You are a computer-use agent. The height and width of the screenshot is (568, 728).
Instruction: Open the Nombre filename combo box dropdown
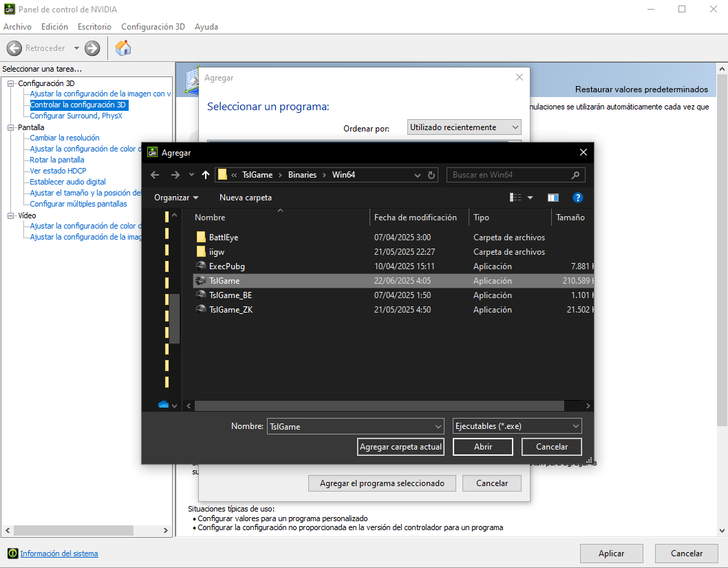point(438,426)
